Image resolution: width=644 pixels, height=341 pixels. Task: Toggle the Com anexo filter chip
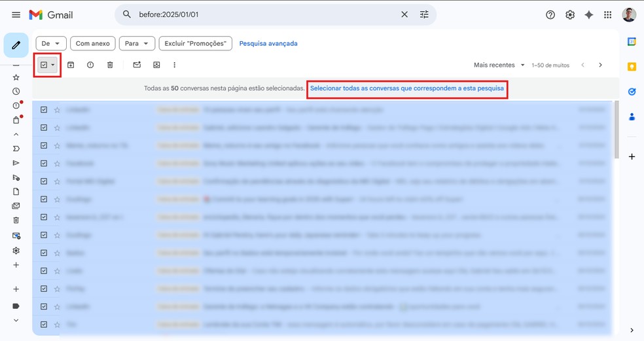click(x=92, y=44)
